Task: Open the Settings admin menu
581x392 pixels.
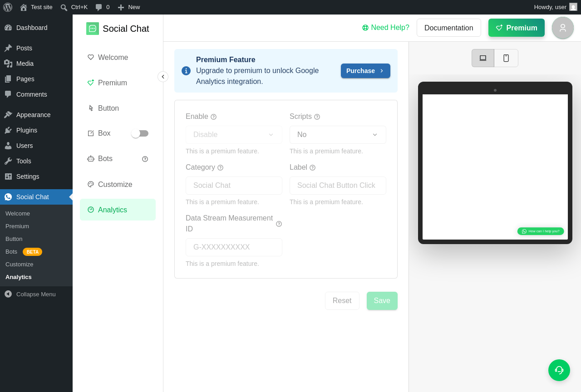Action: (36, 176)
